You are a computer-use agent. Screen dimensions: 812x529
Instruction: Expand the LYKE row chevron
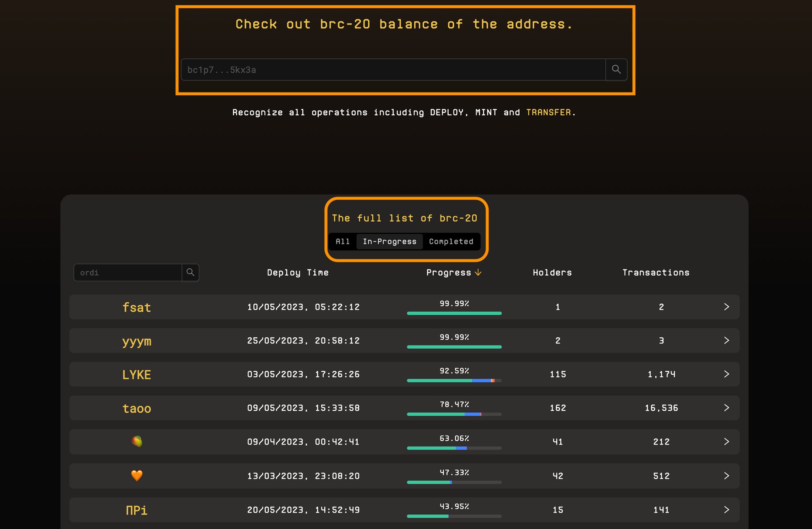click(726, 374)
